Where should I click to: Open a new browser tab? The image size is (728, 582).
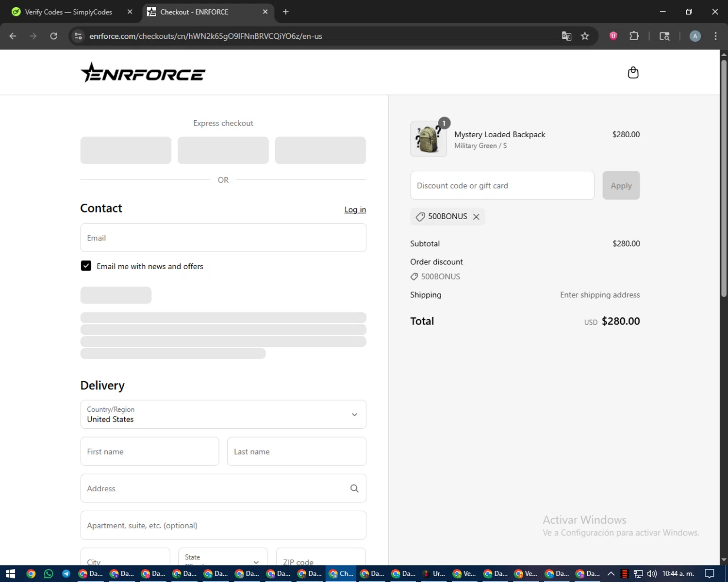286,12
